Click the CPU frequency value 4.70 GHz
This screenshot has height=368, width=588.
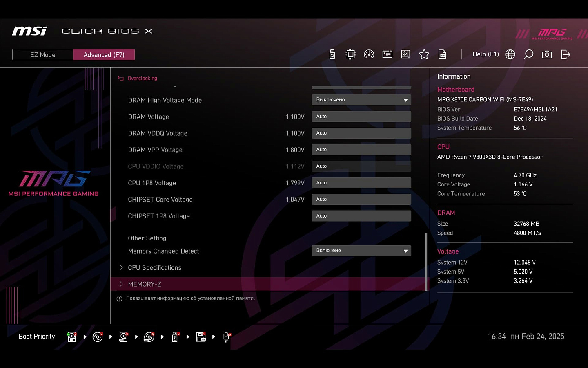[x=525, y=175]
